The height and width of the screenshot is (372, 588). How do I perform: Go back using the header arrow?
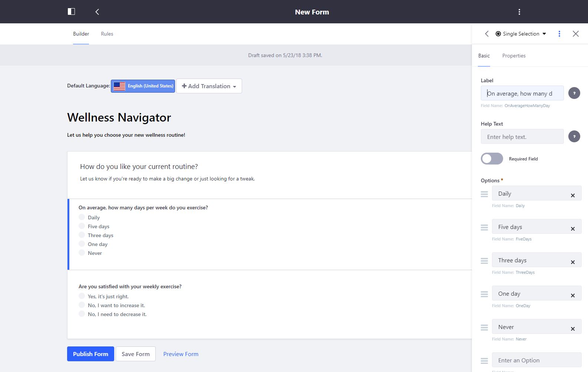(x=97, y=12)
